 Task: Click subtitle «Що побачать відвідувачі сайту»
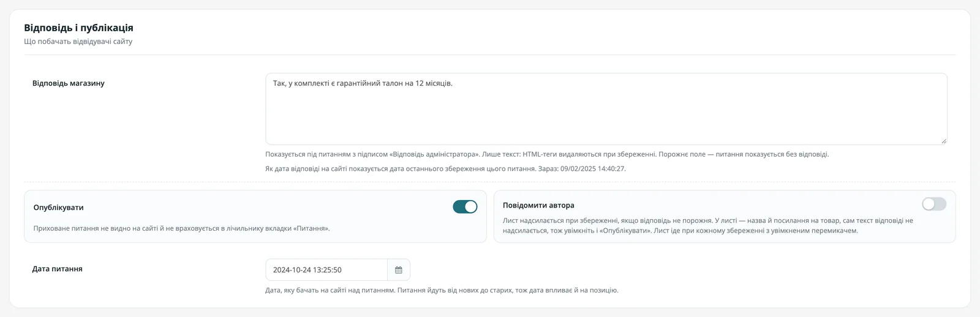(x=78, y=42)
